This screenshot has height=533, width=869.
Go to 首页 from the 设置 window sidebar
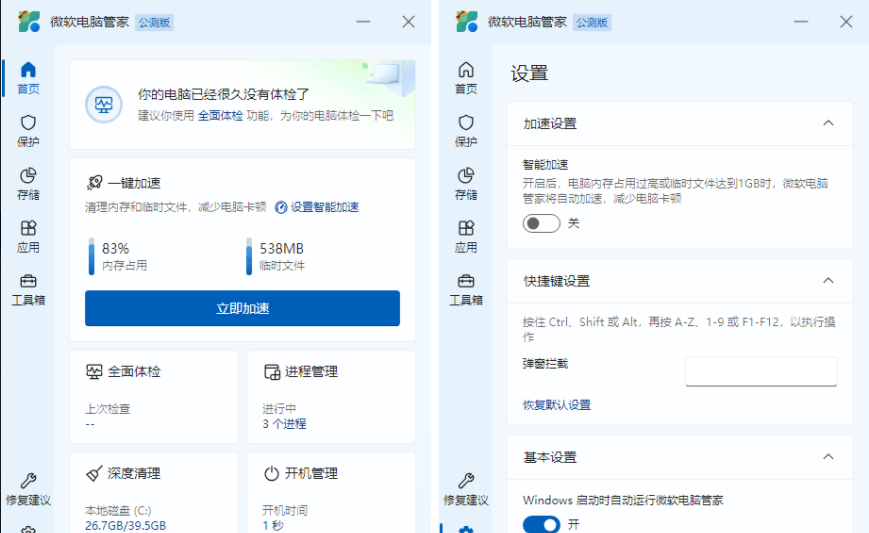coord(466,77)
